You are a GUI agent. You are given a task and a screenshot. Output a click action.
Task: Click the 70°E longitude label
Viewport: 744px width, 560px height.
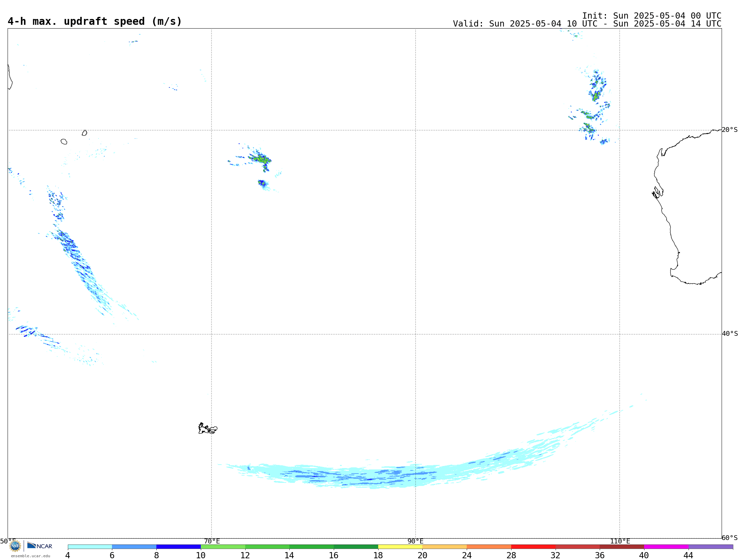coord(212,541)
